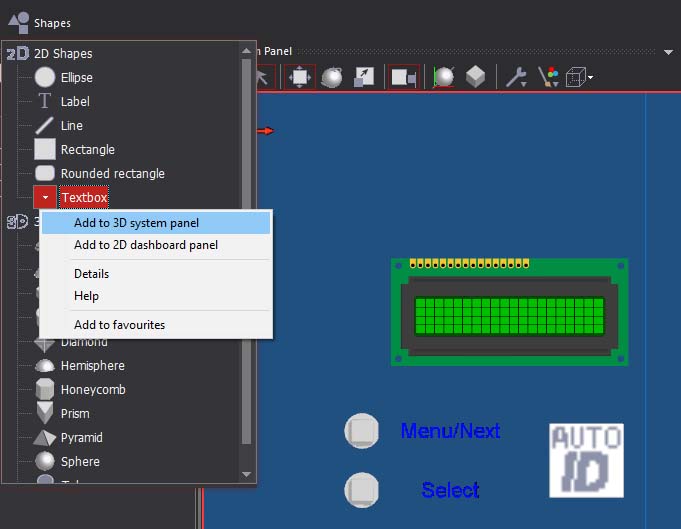Viewport: 681px width, 529px height.
Task: Activate the resize/scale toolbar tool
Action: coord(364,77)
